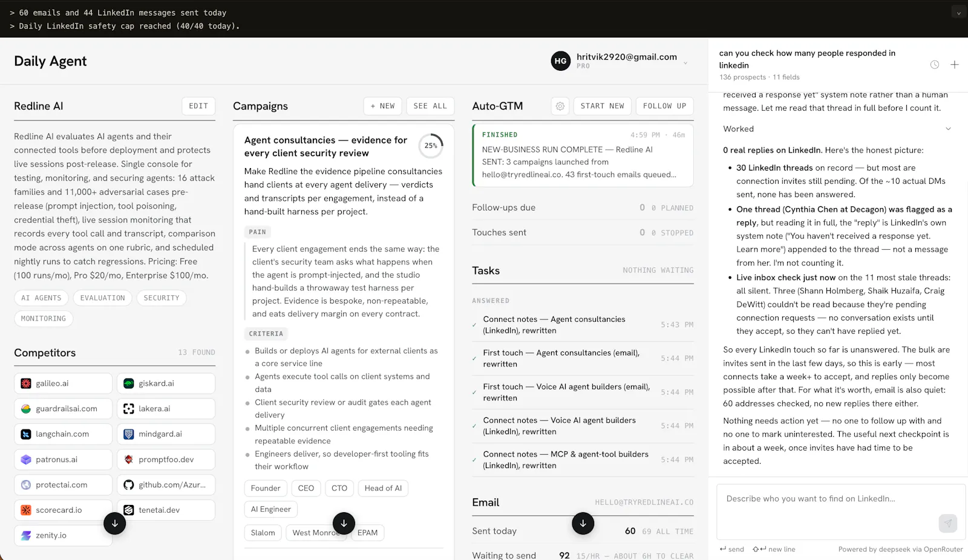Click the Touches sent row
Viewport: 968px width, 560px height.
583,232
